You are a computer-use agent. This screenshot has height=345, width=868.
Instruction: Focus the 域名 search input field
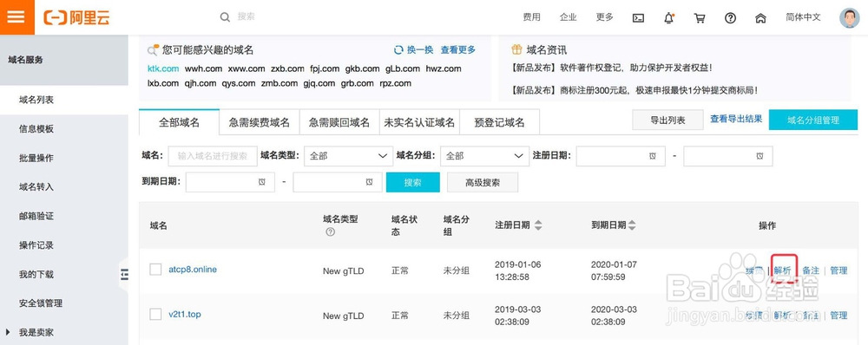213,156
